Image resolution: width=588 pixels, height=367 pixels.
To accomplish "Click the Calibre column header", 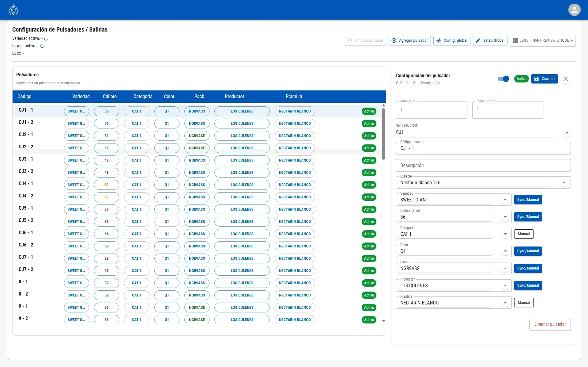I will [x=110, y=97].
